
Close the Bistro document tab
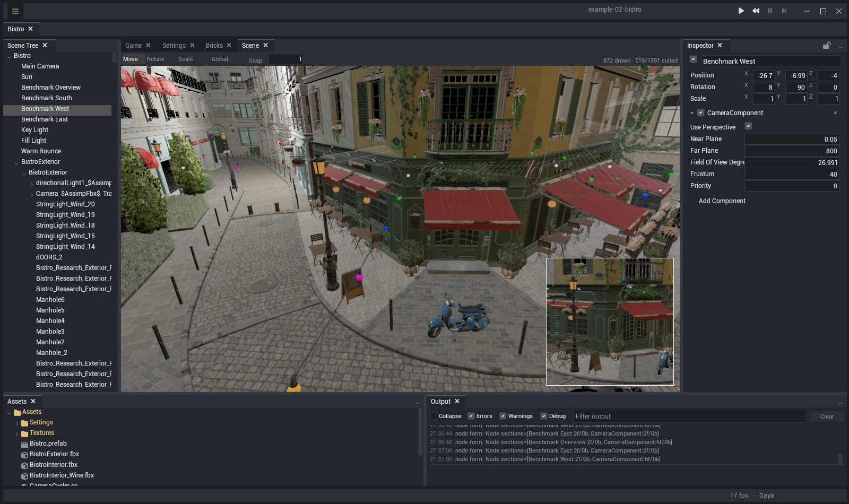[31, 29]
